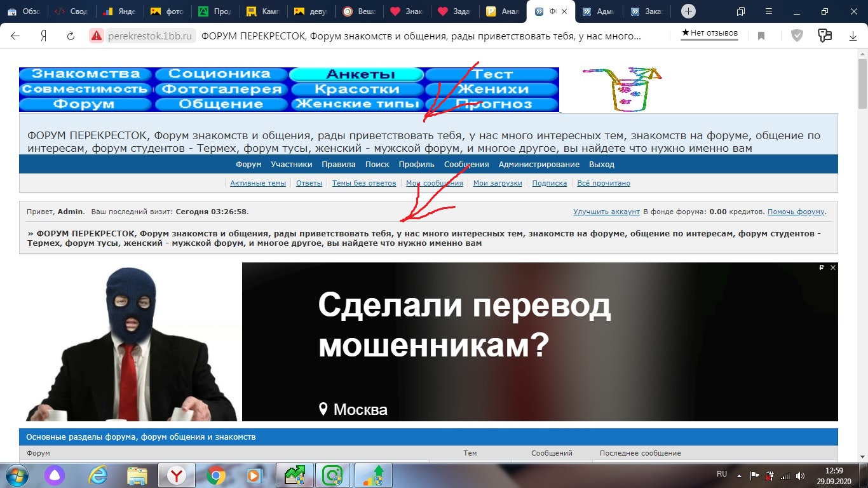868x488 pixels.
Task: Click the Улучшить аккаунт link
Action: tap(606, 212)
